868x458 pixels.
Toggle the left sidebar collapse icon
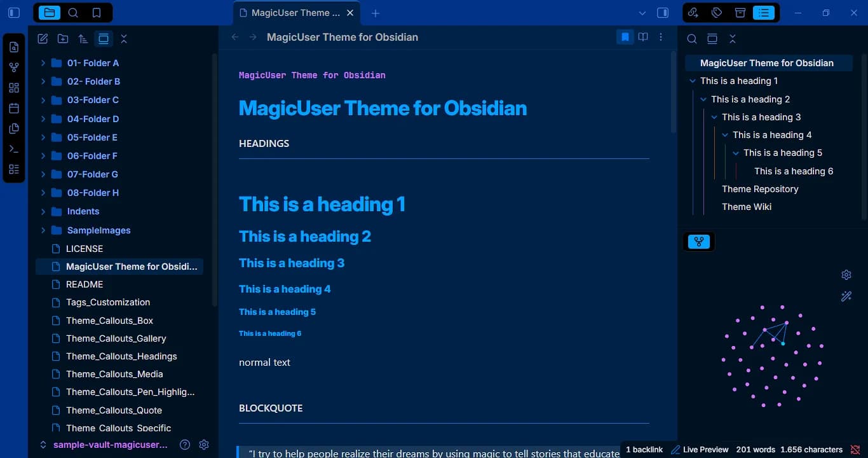tap(14, 13)
